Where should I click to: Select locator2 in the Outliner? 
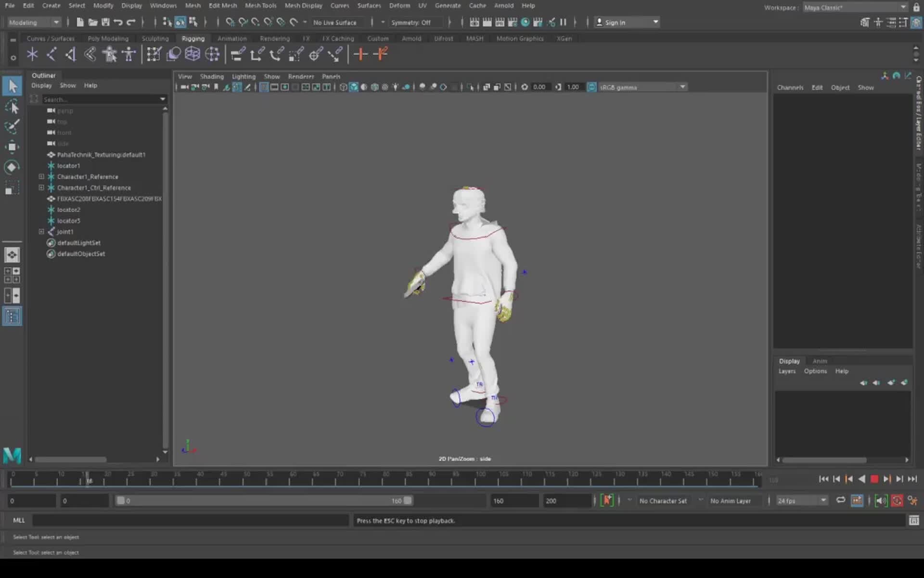click(x=70, y=210)
